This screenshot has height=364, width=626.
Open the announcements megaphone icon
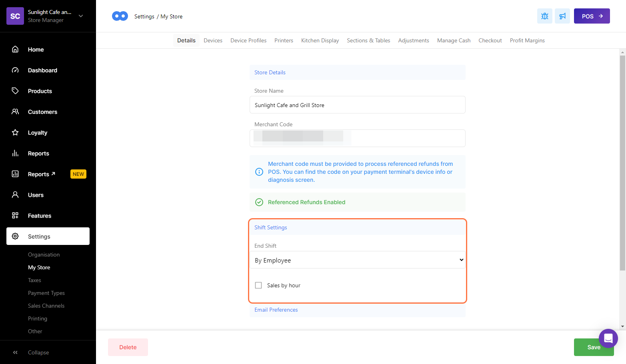click(562, 16)
